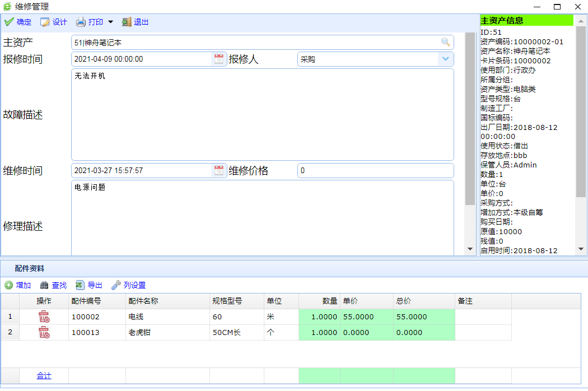
Task: Click 增加 to add an accessory
Action: pyautogui.click(x=18, y=285)
